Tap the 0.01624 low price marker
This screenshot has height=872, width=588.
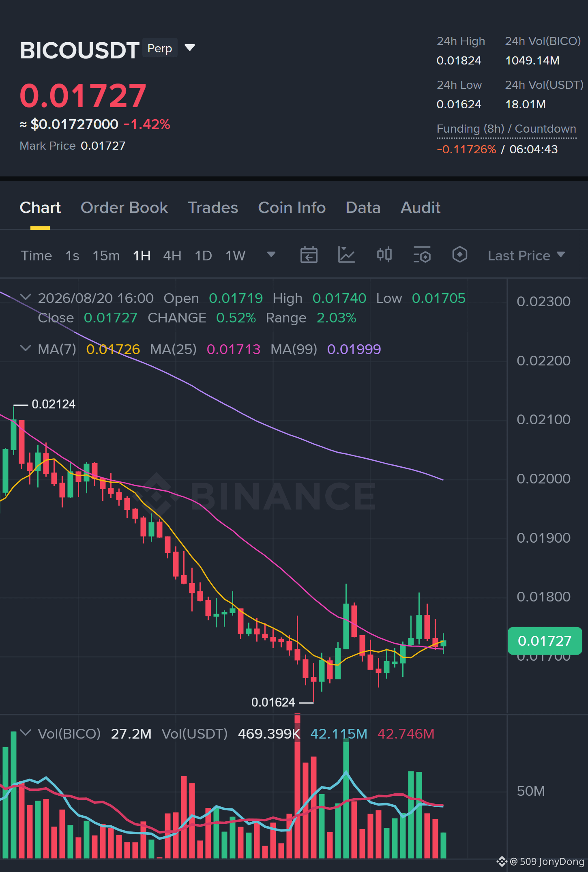tap(273, 702)
